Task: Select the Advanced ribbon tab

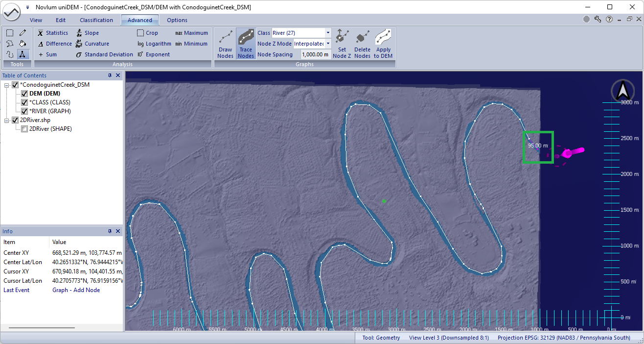Action: 140,20
